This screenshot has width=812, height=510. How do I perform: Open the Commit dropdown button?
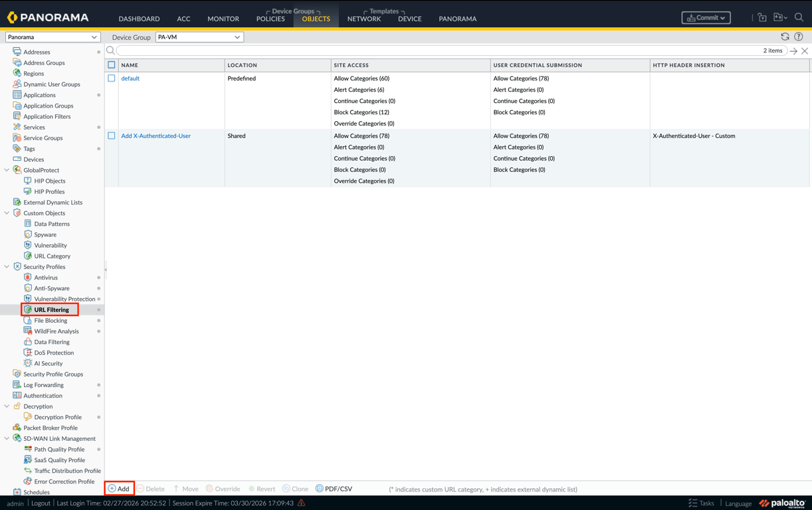click(706, 18)
